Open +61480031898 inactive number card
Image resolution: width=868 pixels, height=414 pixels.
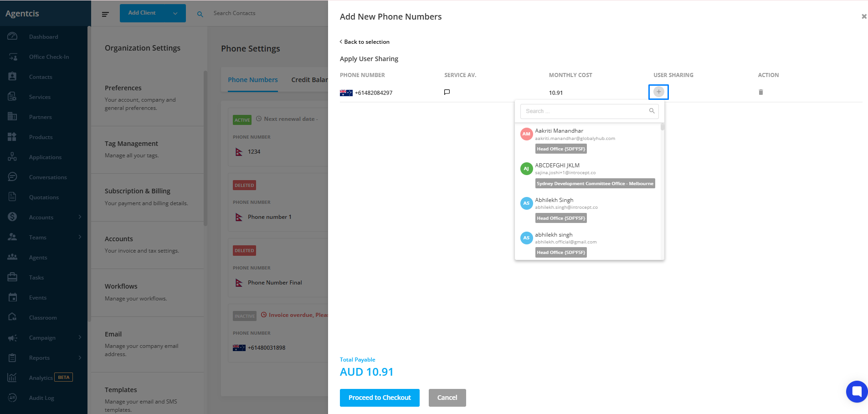click(278, 333)
